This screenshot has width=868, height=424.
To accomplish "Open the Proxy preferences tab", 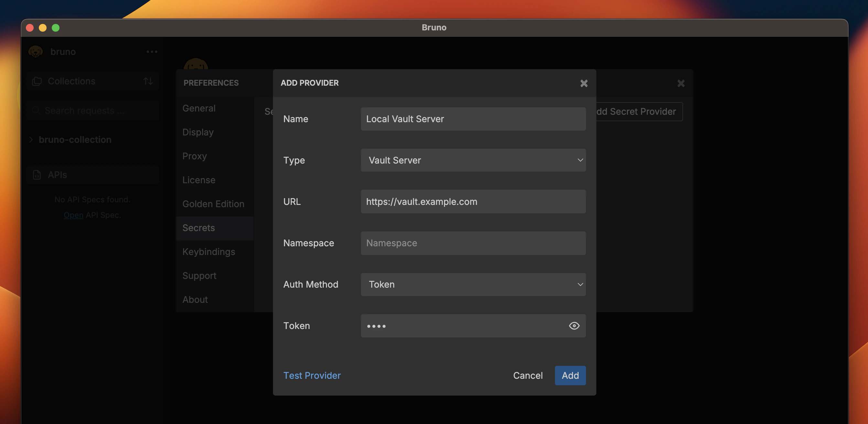I will coord(194,156).
